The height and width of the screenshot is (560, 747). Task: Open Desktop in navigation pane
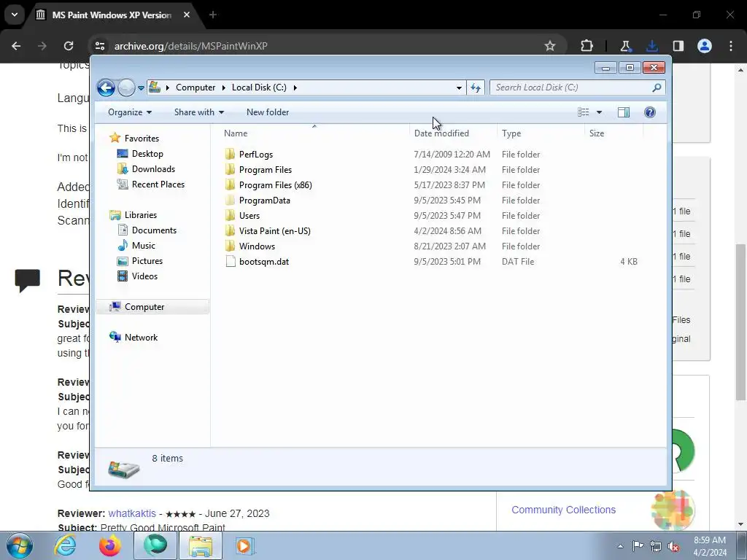pos(147,154)
